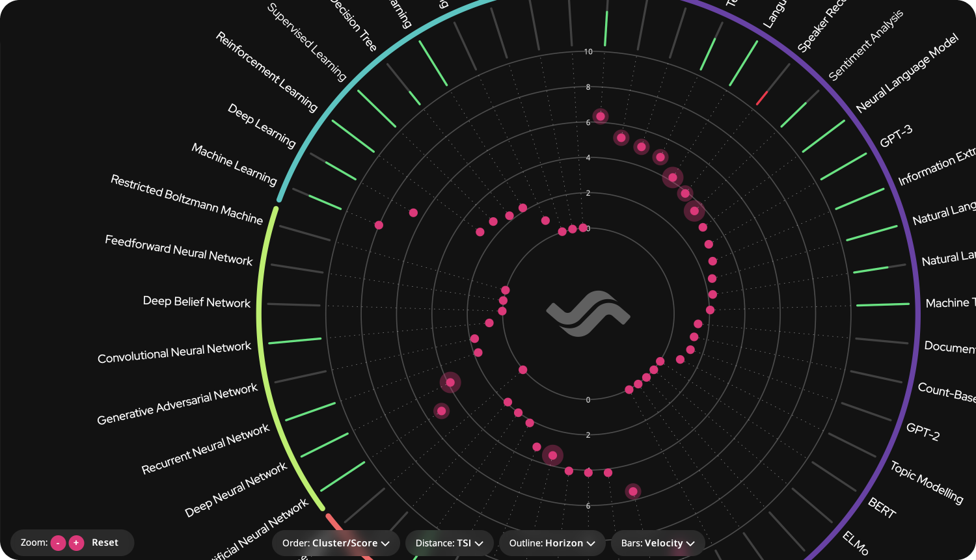Open the Bars: Velocity dropdown

(x=658, y=543)
